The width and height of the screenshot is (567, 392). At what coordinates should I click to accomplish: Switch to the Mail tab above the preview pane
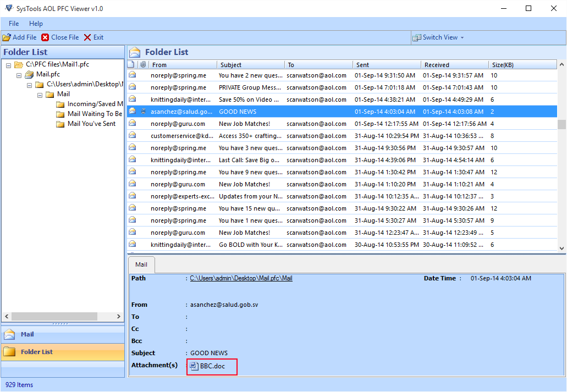141,264
